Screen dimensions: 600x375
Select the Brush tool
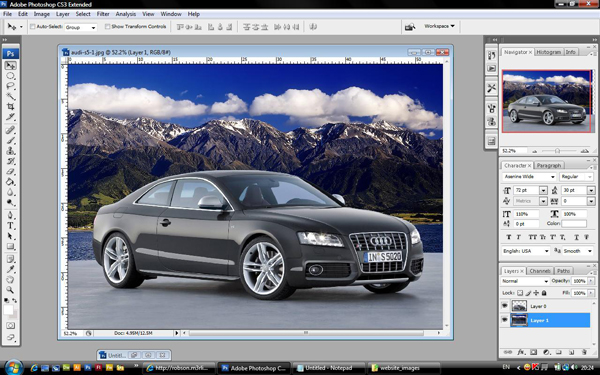(10, 140)
